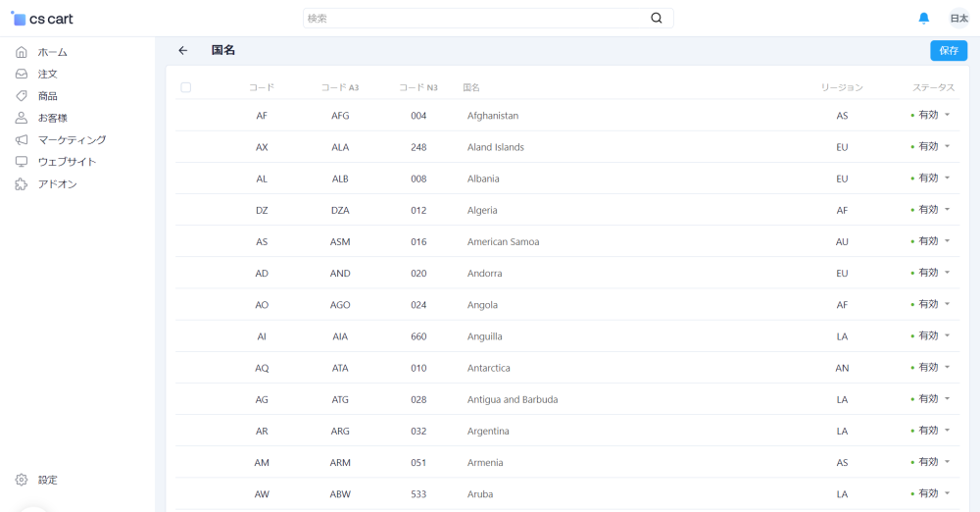The width and height of the screenshot is (980, 512).
Task: Click the AFG code cell
Action: (x=340, y=116)
